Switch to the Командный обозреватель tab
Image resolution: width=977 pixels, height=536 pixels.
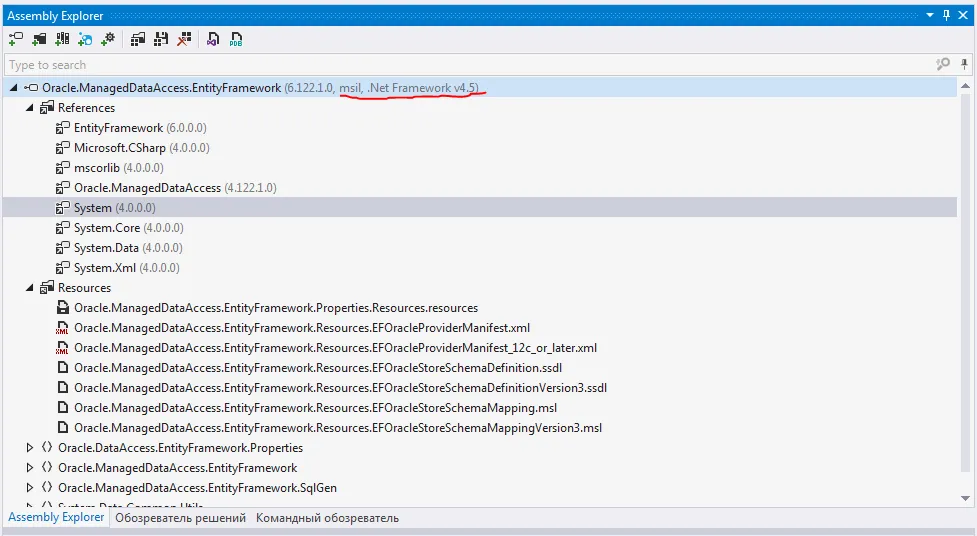[327, 518]
